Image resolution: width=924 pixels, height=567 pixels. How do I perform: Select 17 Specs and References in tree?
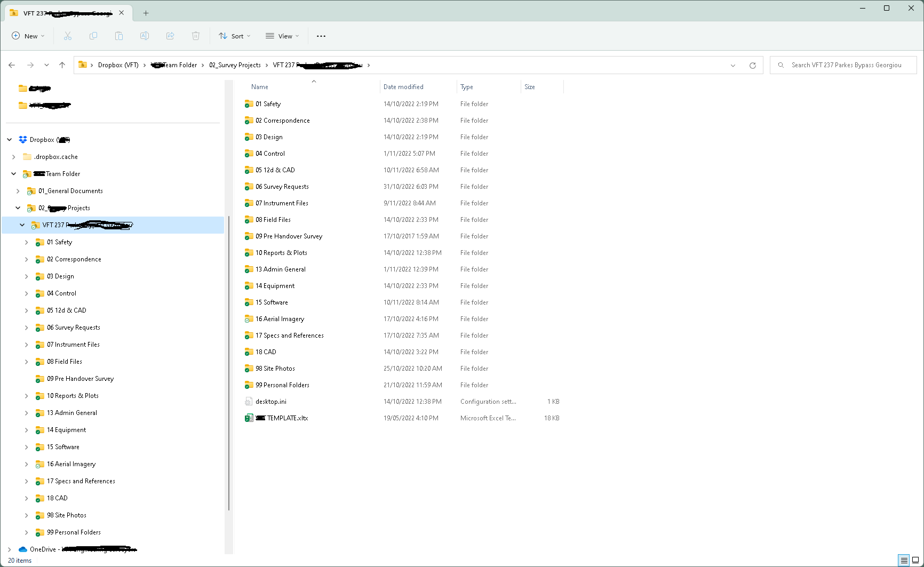[81, 481]
